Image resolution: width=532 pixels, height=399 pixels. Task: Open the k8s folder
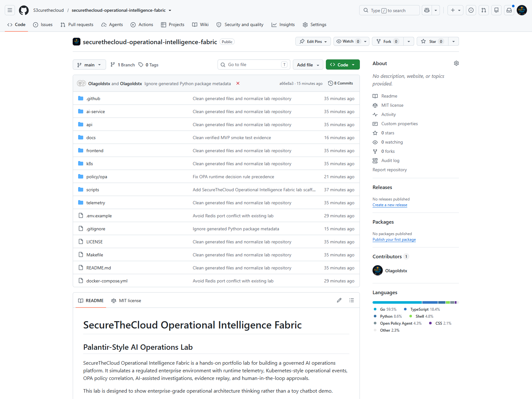click(x=90, y=164)
